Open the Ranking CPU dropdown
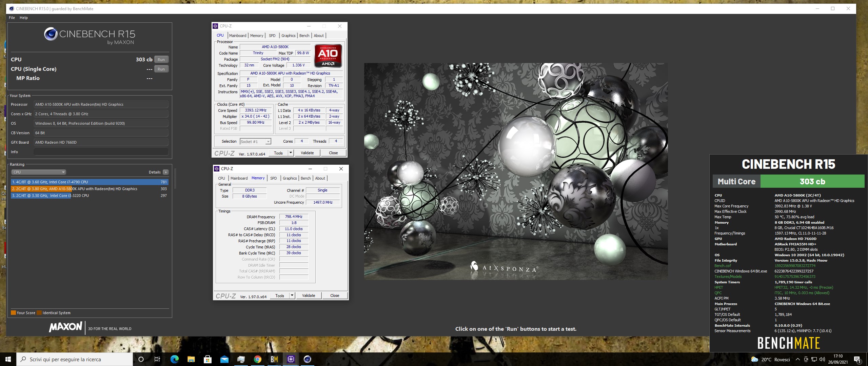The width and height of the screenshot is (868, 366). point(38,172)
